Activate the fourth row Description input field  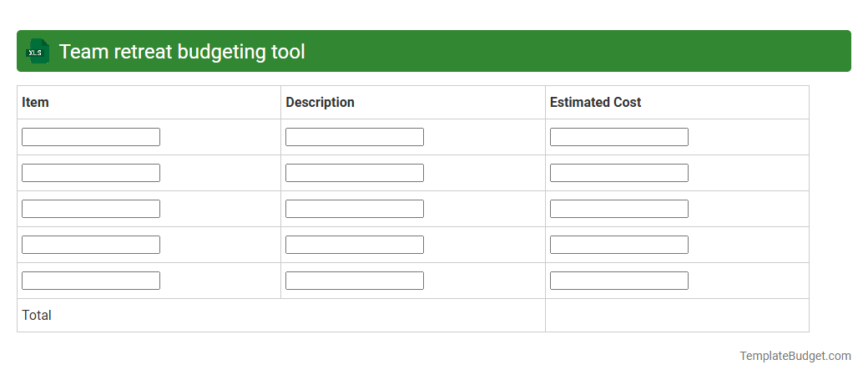pyautogui.click(x=354, y=245)
